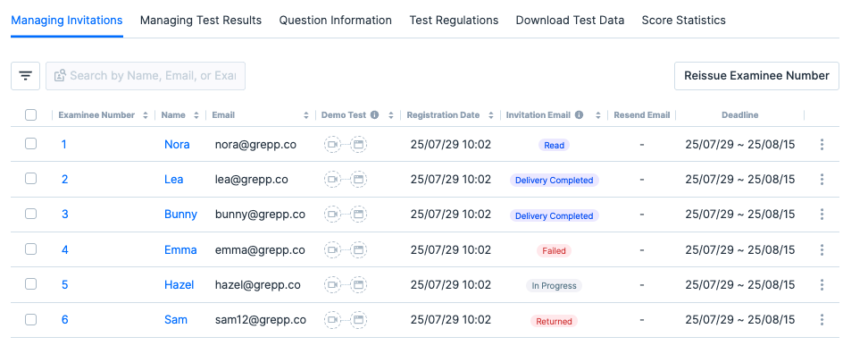Viewport: 868px width, 354px height.
Task: Click Lea's demo test camera icon
Action: pyautogui.click(x=333, y=180)
